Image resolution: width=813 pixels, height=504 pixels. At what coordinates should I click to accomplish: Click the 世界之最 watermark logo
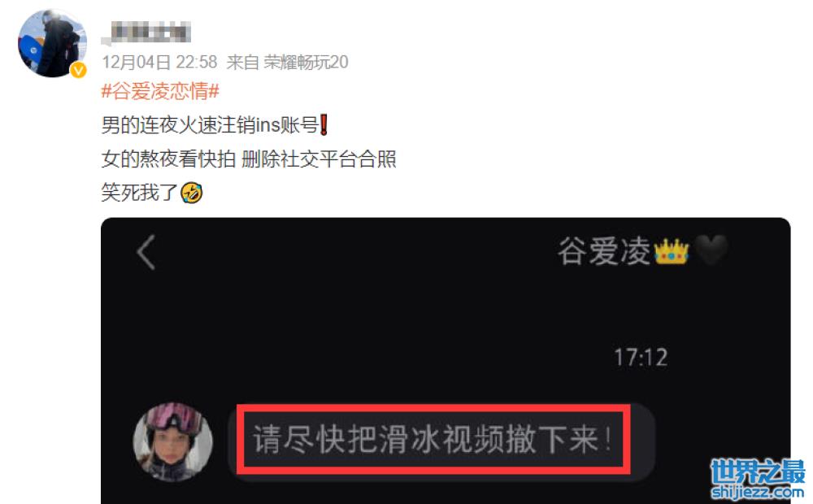tap(758, 471)
